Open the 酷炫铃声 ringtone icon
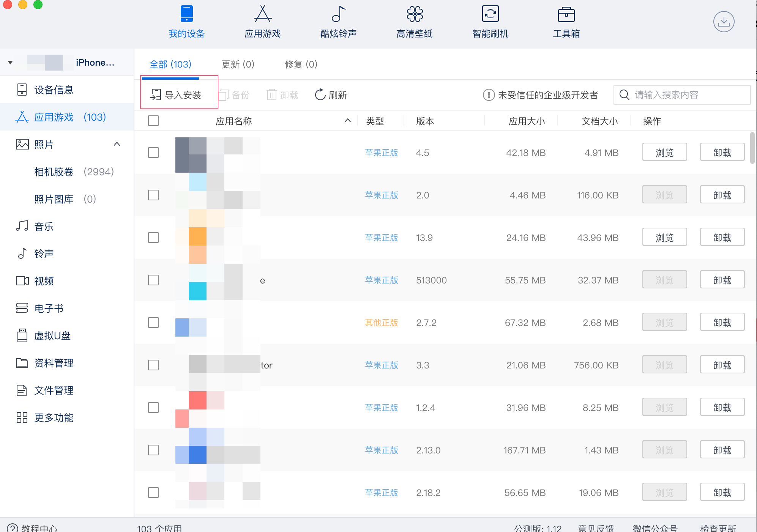 click(339, 14)
